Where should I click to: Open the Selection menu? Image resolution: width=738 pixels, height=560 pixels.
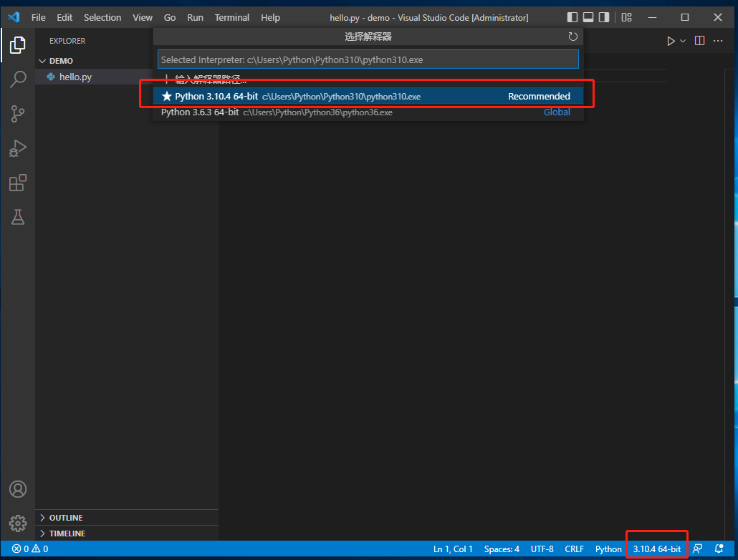pos(102,17)
